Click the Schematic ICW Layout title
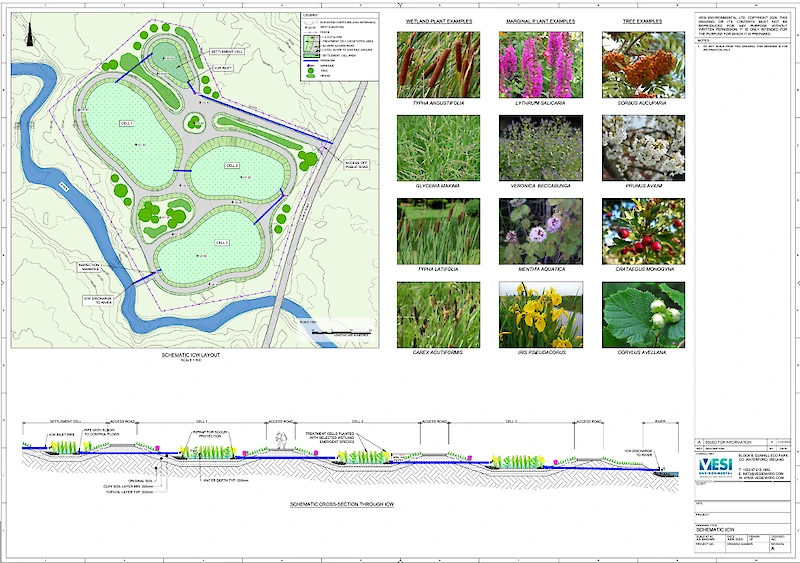This screenshot has width=800, height=563. pyautogui.click(x=191, y=355)
